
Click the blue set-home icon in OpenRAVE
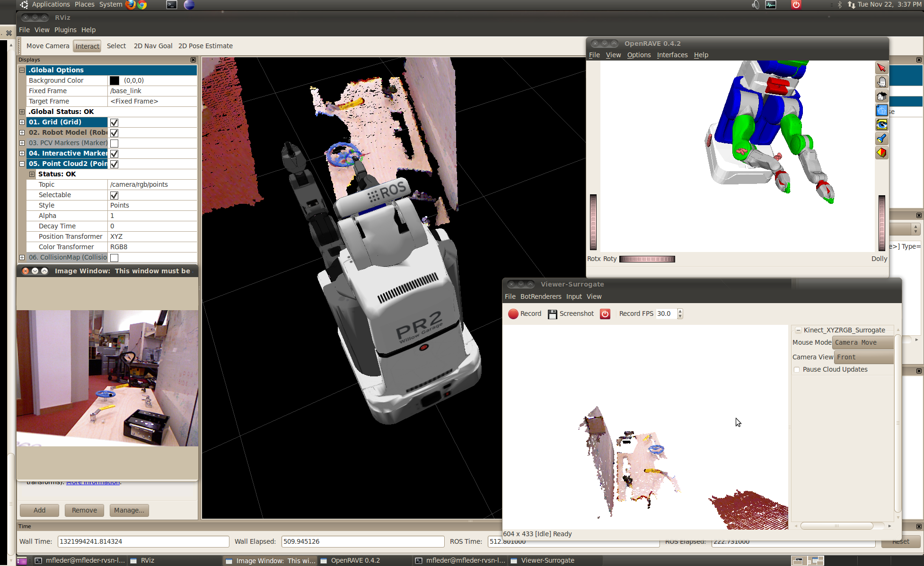pyautogui.click(x=881, y=110)
